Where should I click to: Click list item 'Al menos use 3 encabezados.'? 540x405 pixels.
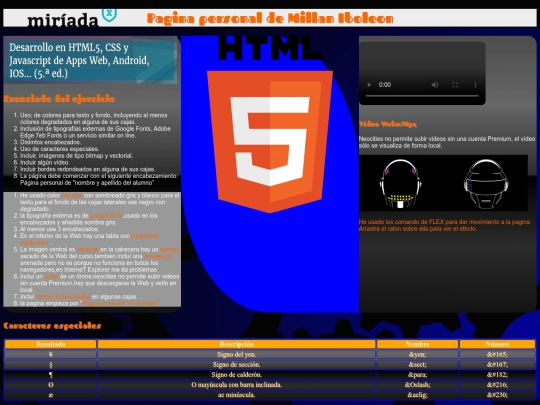59,229
